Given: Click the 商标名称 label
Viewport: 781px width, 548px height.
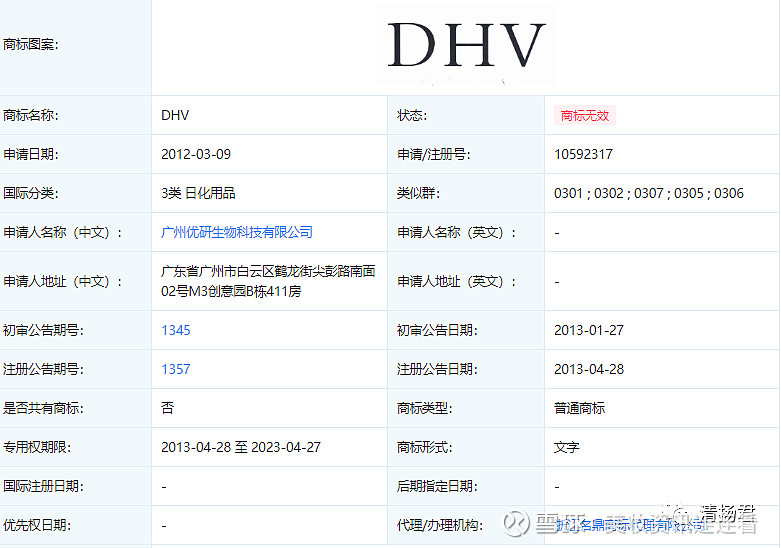Looking at the screenshot, I should (31, 116).
